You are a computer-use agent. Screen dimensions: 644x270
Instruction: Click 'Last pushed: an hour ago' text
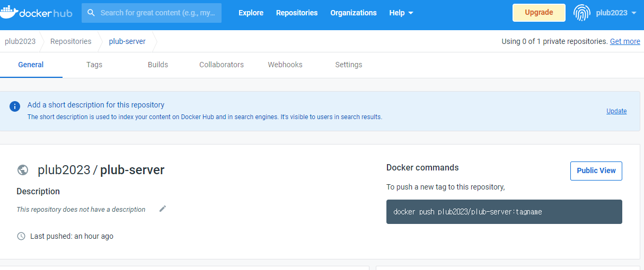pyautogui.click(x=72, y=236)
